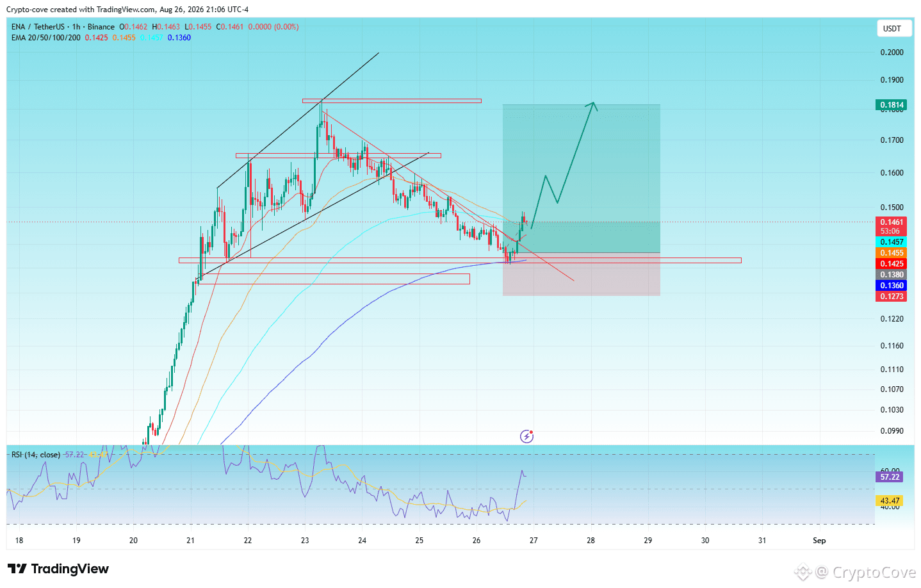921x588 pixels.
Task: Click the 0.1700 price scale value
Action: click(892, 140)
